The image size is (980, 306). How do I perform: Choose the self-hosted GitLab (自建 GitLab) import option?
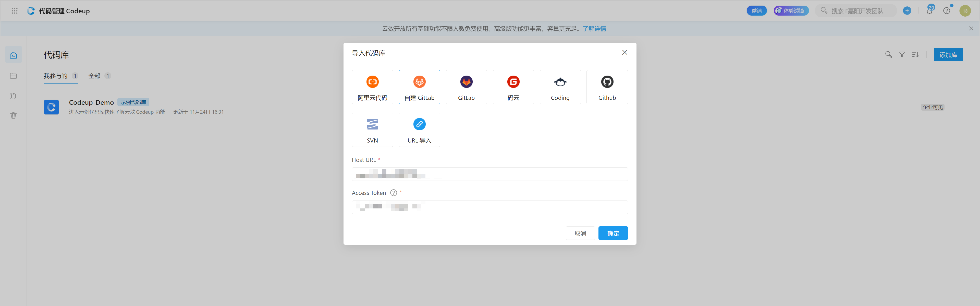tap(419, 87)
